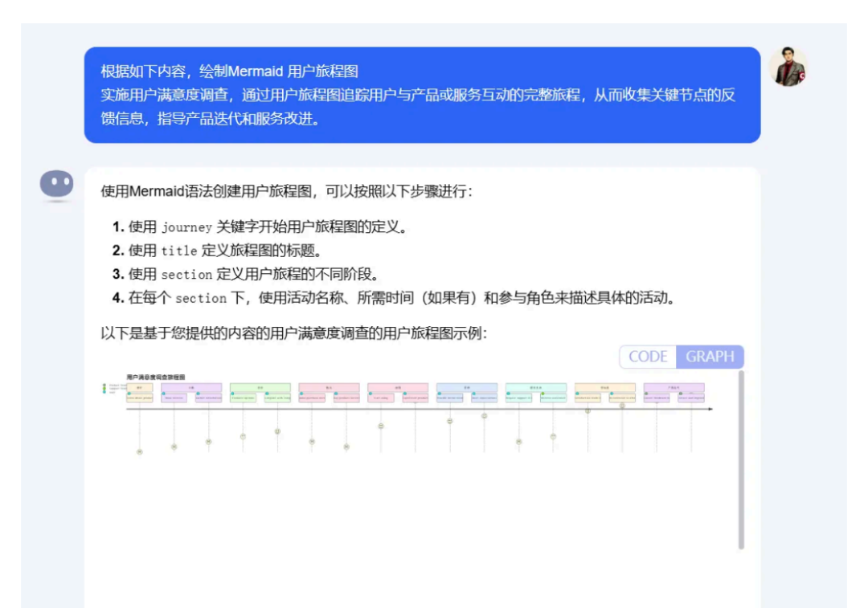Image resolution: width=868 pixels, height=608 pixels.
Task: Click a pink task node in the journey diagram
Action: pos(311,396)
